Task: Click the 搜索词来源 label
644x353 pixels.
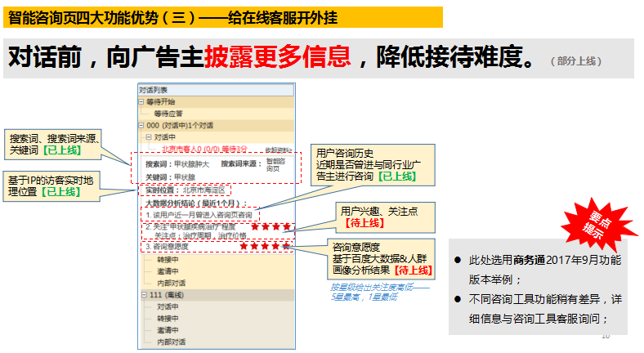Action: coord(241,163)
